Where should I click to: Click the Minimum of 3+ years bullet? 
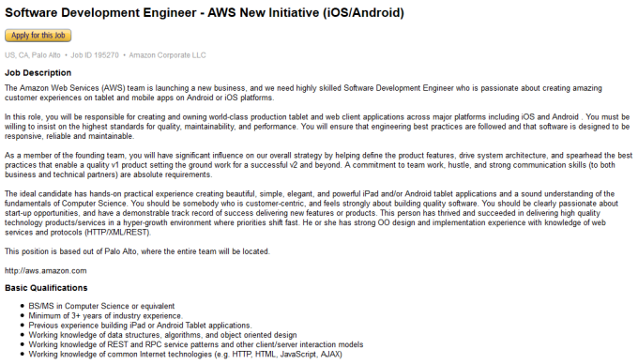pos(105,316)
